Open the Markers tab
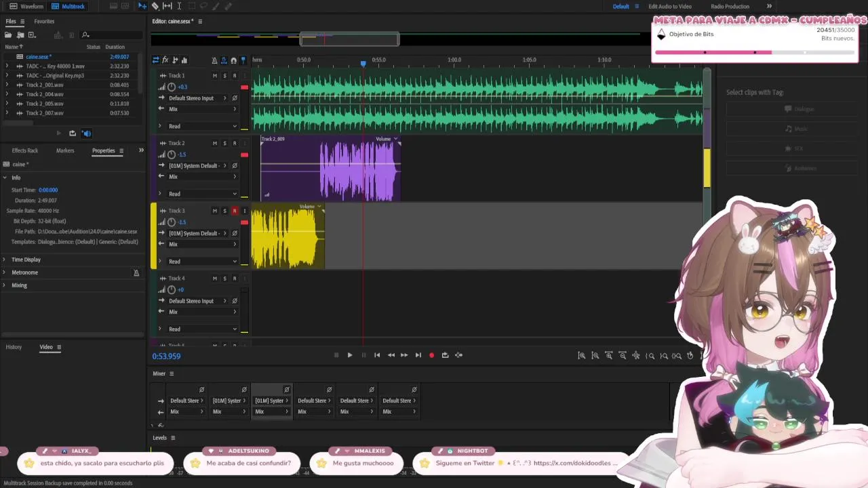This screenshot has height=488, width=868. (x=65, y=150)
